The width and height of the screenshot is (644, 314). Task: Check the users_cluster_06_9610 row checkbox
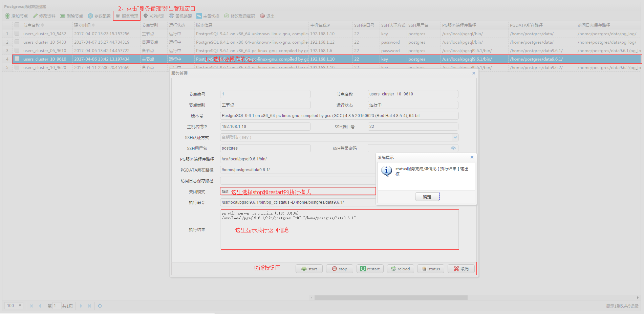(x=17, y=50)
